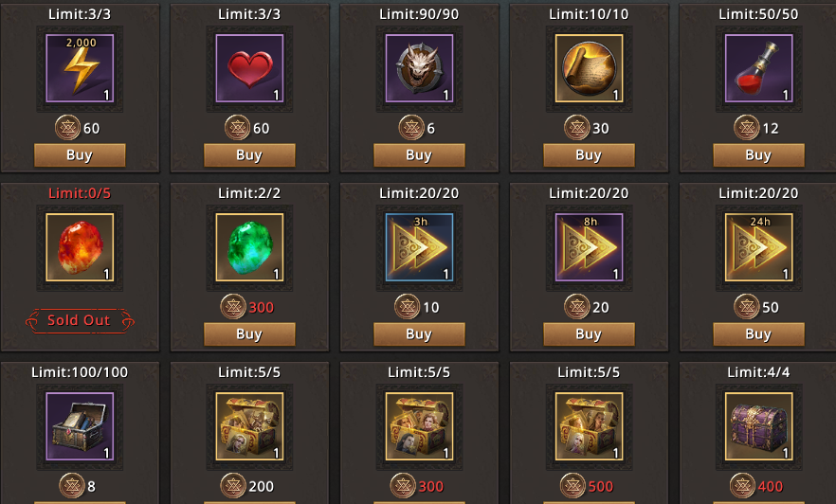Buy the green emerald for 300

(x=249, y=334)
